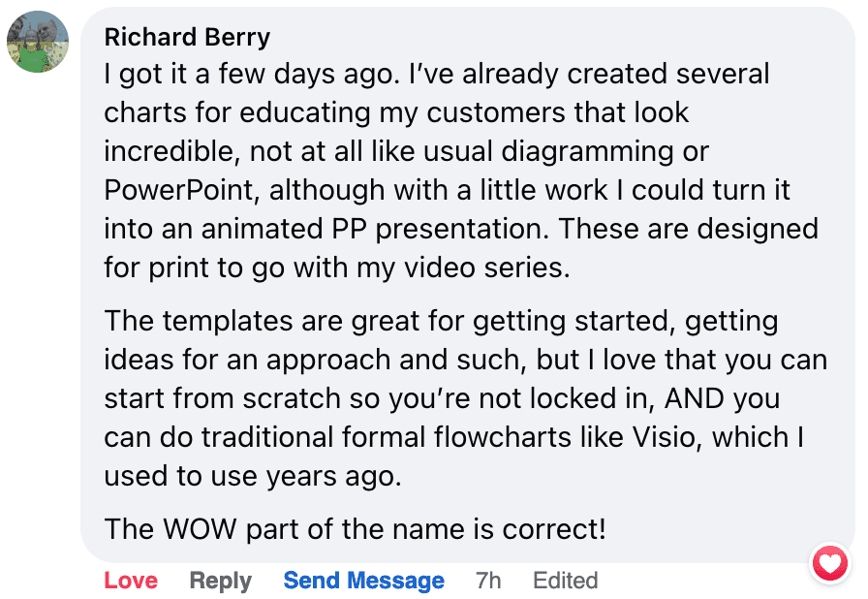
Task: Click the 7h timestamp to open permalink
Action: [x=488, y=580]
